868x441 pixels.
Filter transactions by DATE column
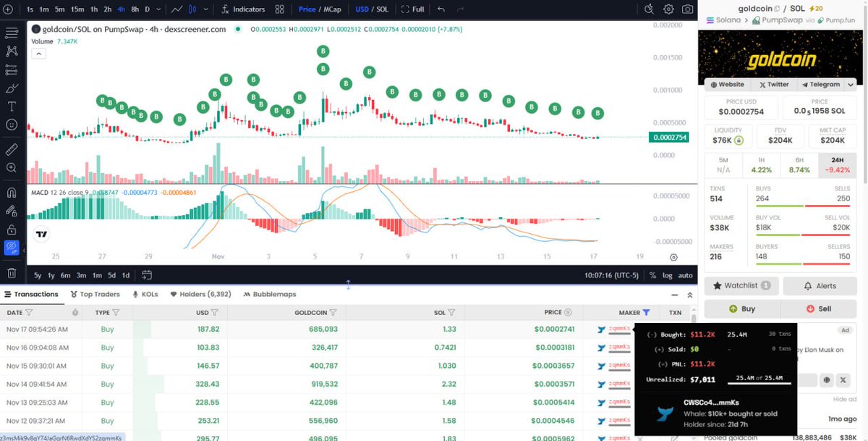click(x=29, y=313)
